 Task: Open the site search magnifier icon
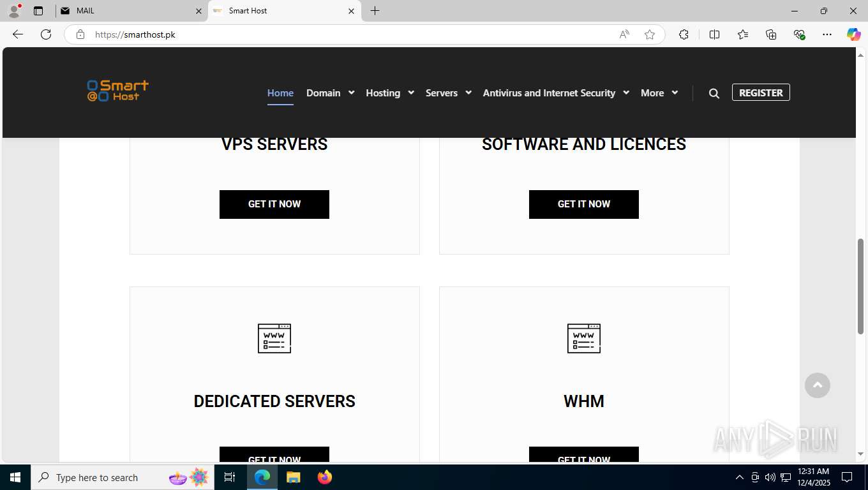(x=714, y=93)
